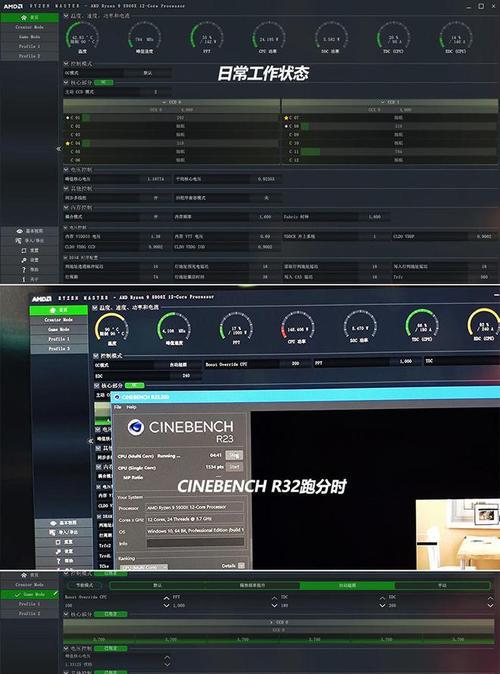The image size is (500, 674).
Task: Click Cinebench rendered room preview
Action: (x=458, y=534)
